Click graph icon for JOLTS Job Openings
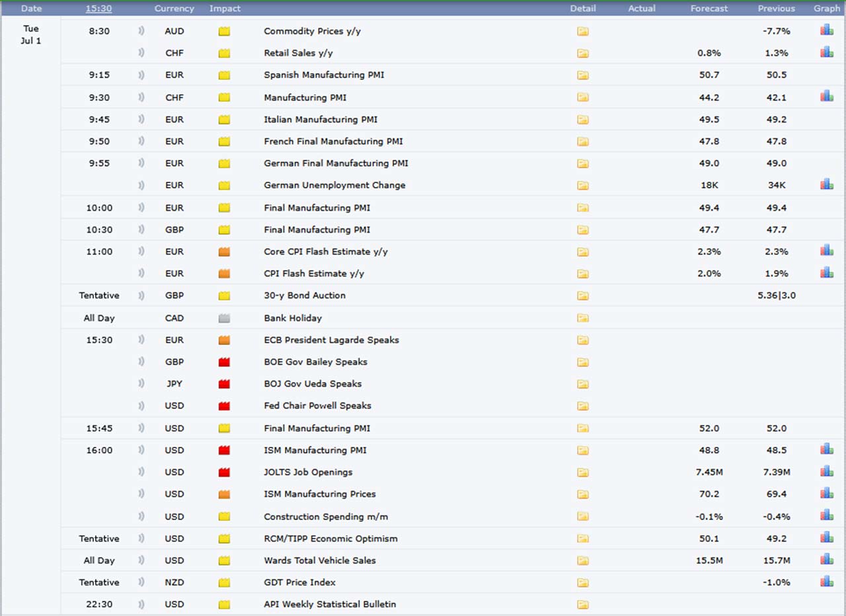The width and height of the screenshot is (846, 616). pos(826,471)
